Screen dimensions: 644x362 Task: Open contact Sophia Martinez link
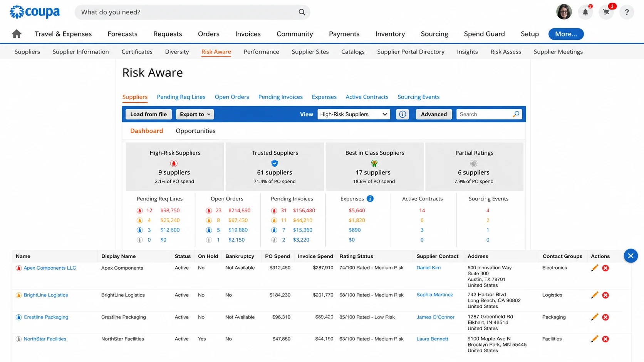point(434,295)
